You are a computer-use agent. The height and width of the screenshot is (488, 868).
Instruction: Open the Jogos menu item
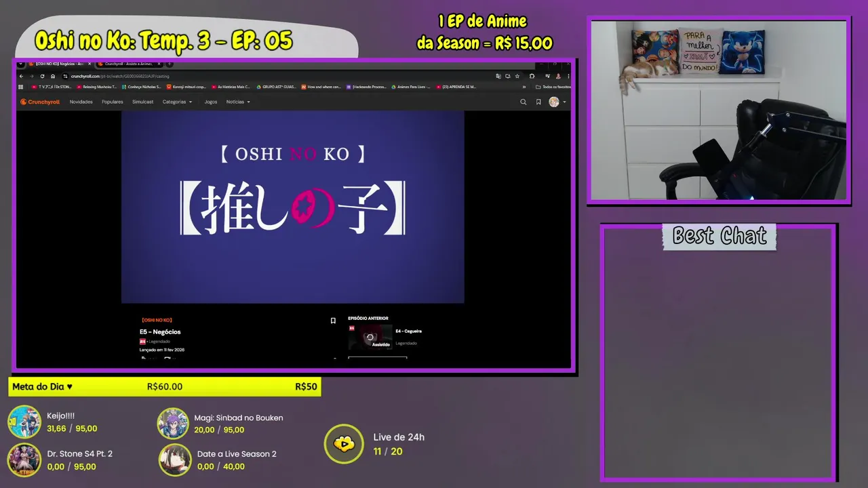[x=211, y=102]
